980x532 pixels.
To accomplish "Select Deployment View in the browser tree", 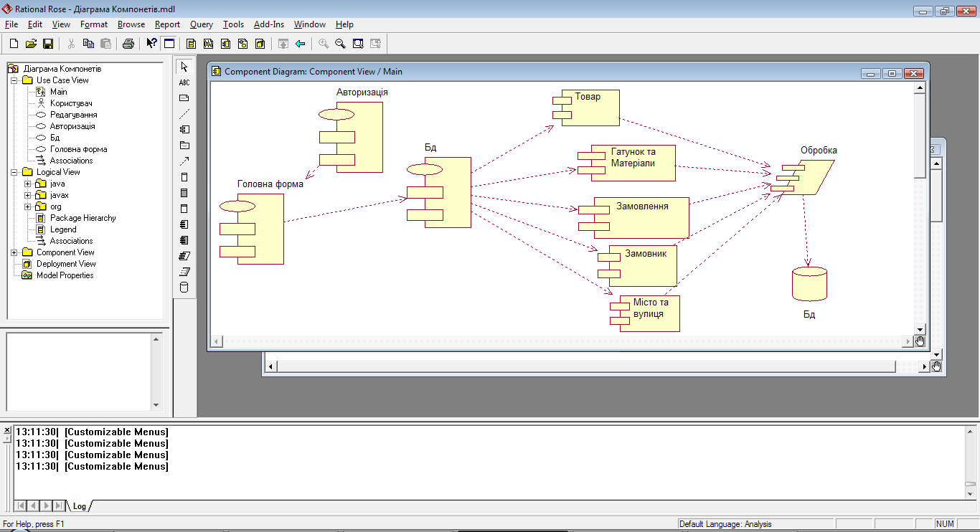I will click(x=66, y=264).
